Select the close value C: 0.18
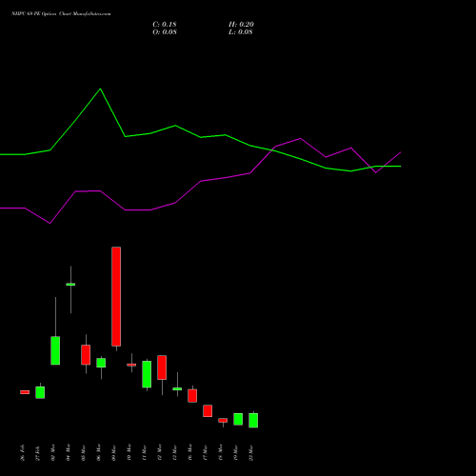Viewport: 476px width, 476px height. 165,25
